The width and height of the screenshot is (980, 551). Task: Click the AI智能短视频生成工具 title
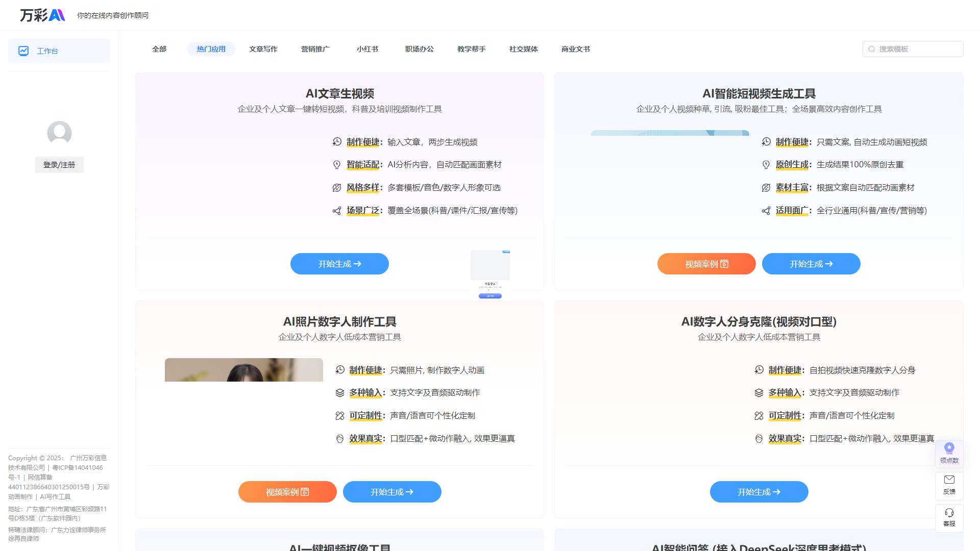[759, 94]
